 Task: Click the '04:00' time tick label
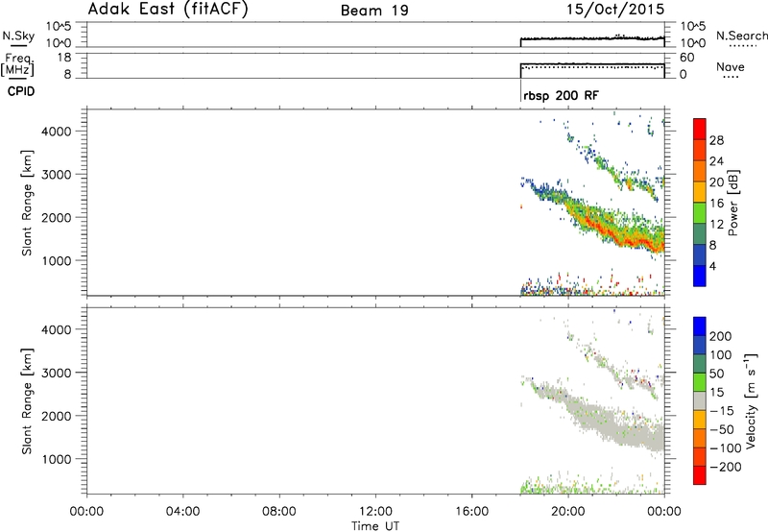[182, 512]
